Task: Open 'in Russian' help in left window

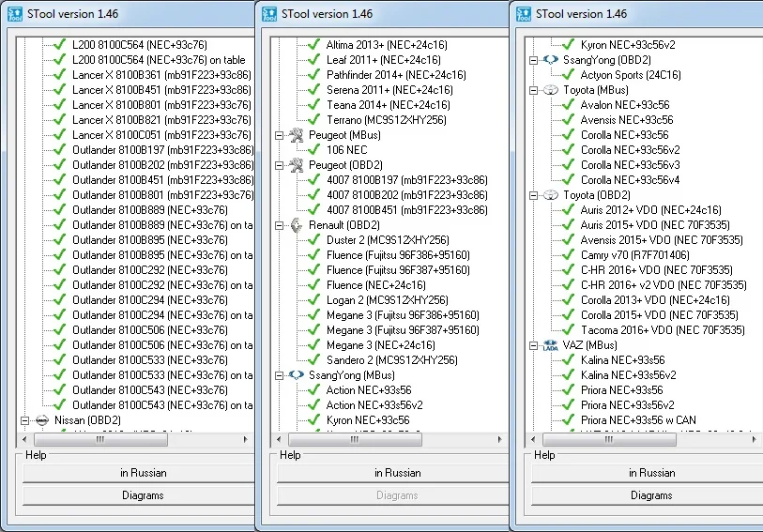Action: click(x=139, y=473)
